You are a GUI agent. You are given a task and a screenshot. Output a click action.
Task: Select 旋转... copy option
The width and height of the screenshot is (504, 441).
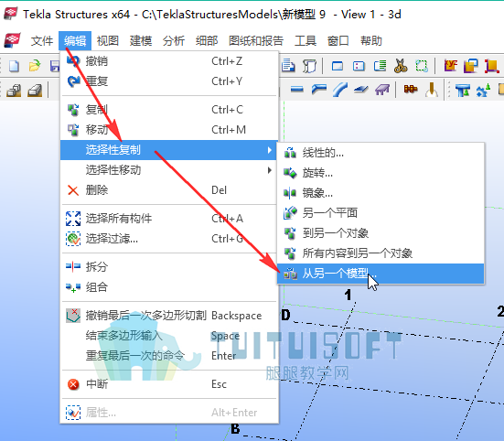(381, 173)
